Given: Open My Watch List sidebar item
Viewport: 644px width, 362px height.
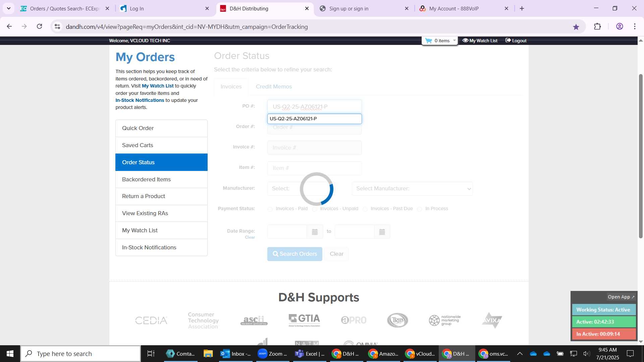Looking at the screenshot, I should click(161, 230).
